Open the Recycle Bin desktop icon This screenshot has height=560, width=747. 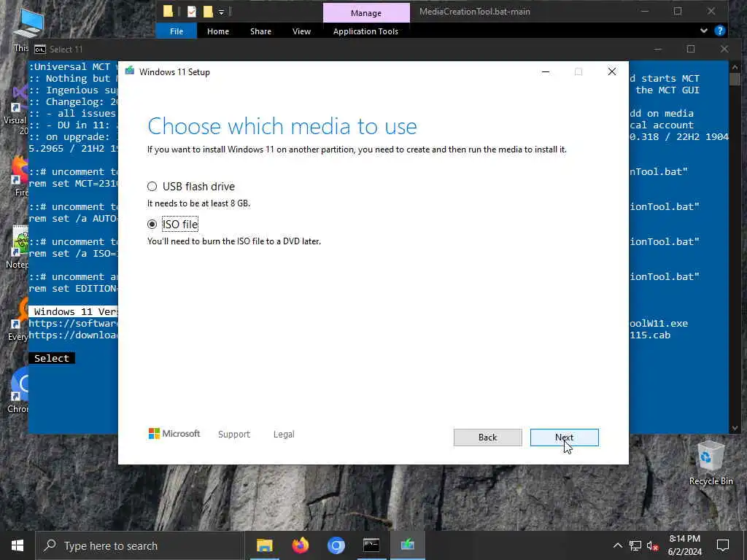(711, 463)
